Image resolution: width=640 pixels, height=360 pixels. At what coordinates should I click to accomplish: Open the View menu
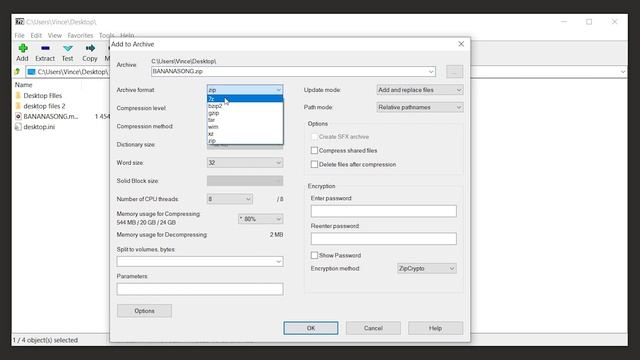click(x=55, y=36)
